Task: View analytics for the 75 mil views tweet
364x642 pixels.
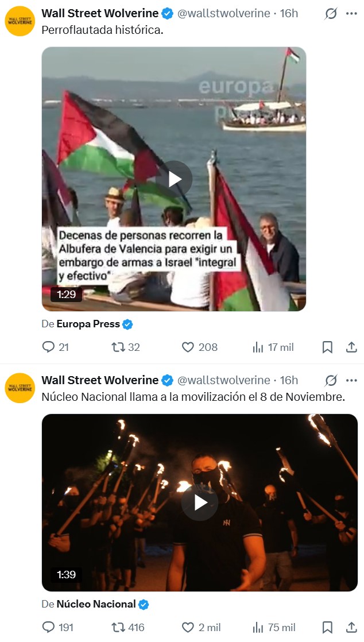Action: [274, 627]
